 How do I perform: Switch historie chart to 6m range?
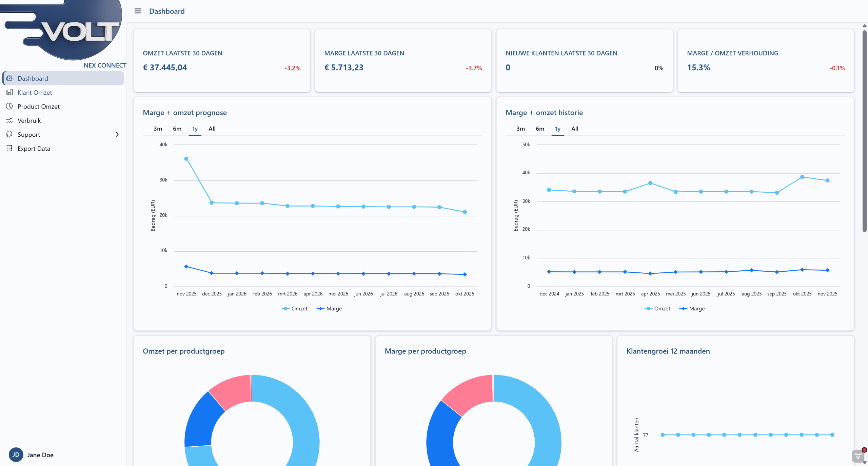point(540,129)
